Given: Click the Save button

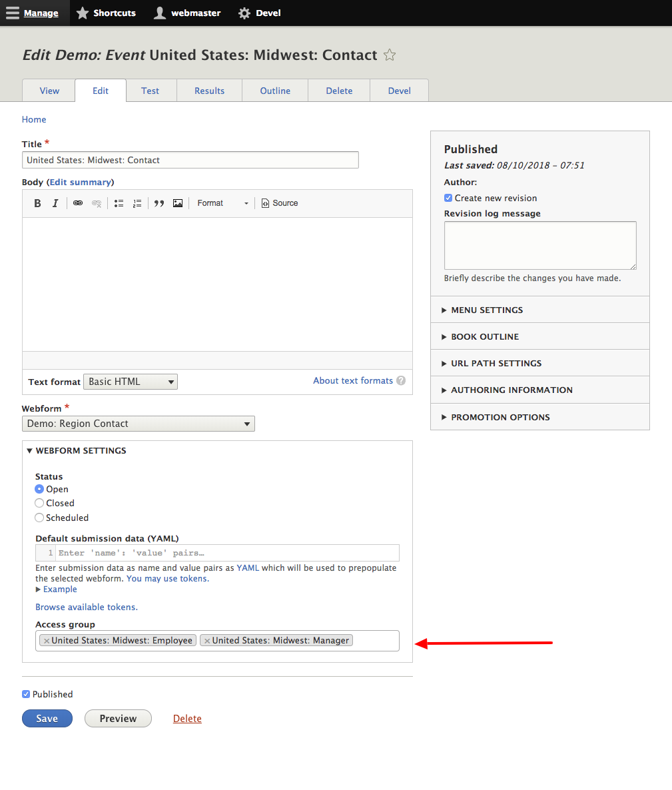Looking at the screenshot, I should click(x=47, y=718).
